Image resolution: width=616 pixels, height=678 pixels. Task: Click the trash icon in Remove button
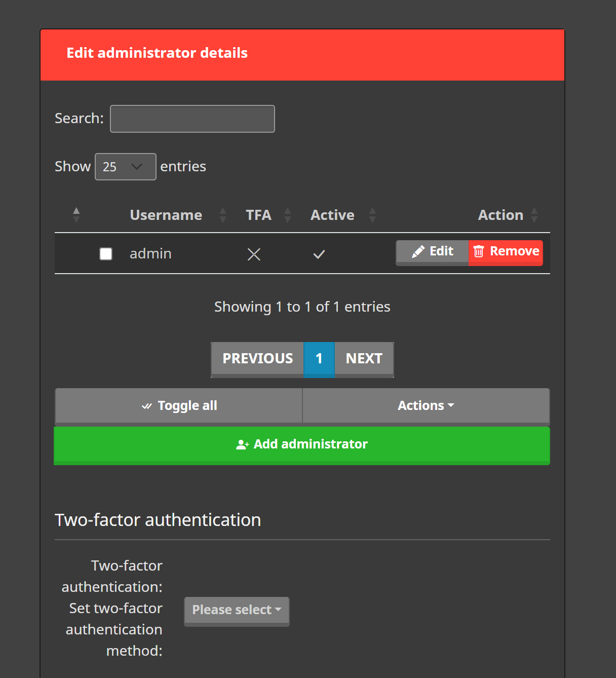(479, 251)
